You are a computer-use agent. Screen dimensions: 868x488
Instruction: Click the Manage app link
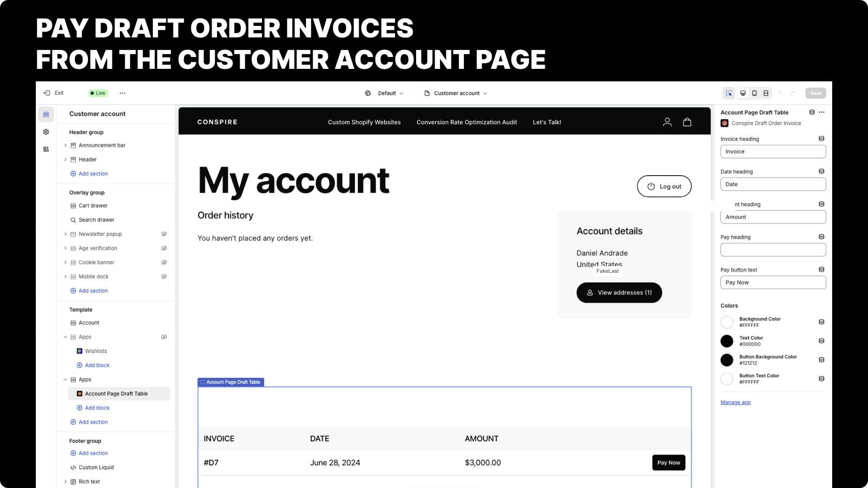735,402
